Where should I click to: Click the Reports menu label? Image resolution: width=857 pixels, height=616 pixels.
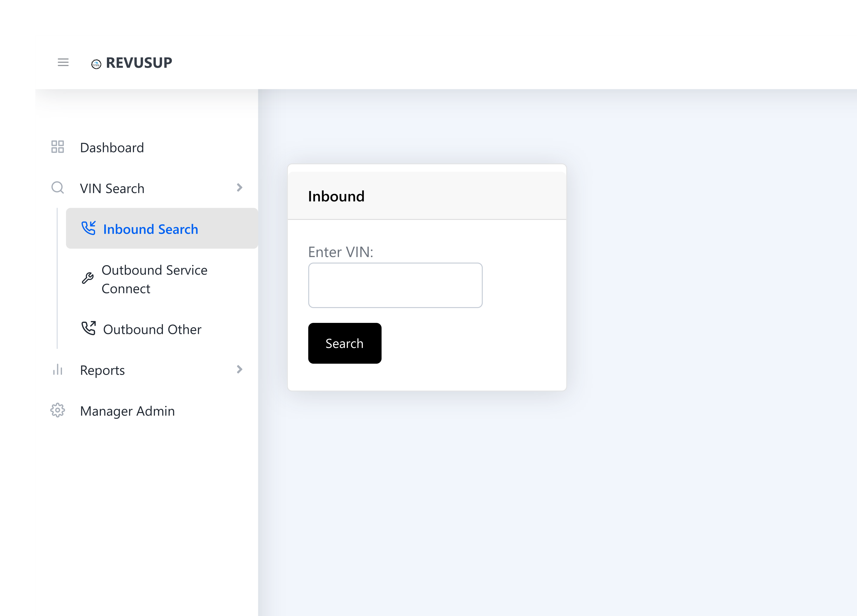[102, 370]
